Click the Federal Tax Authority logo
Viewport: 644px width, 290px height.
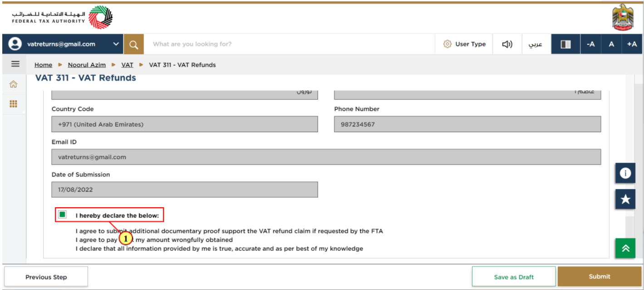62,17
